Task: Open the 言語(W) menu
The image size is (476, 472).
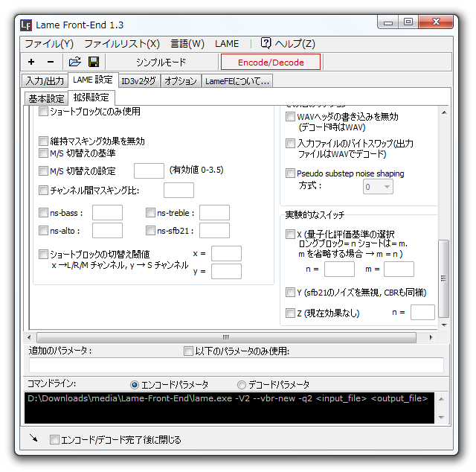Action: (187, 44)
